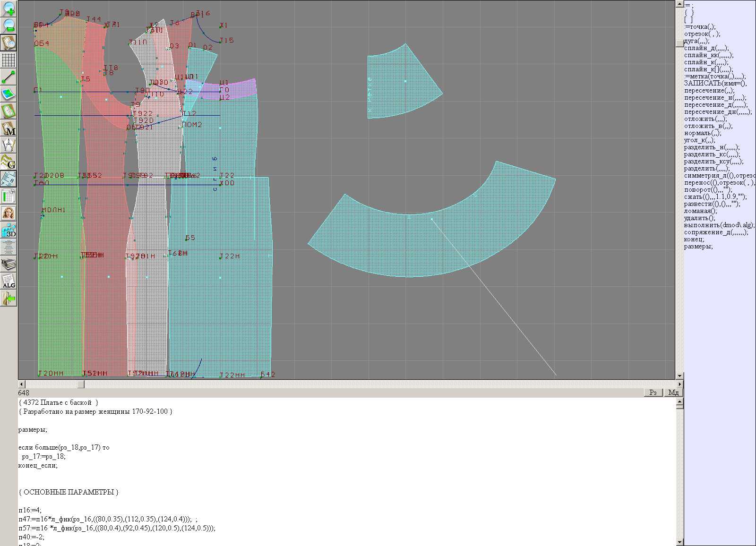Open the 3D view icon
756x546 pixels.
click(x=9, y=230)
